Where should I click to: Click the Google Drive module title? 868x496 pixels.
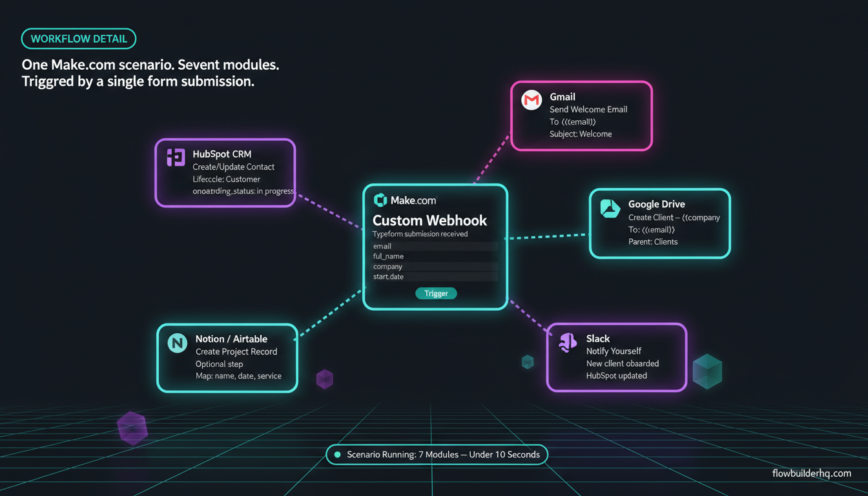[657, 204]
